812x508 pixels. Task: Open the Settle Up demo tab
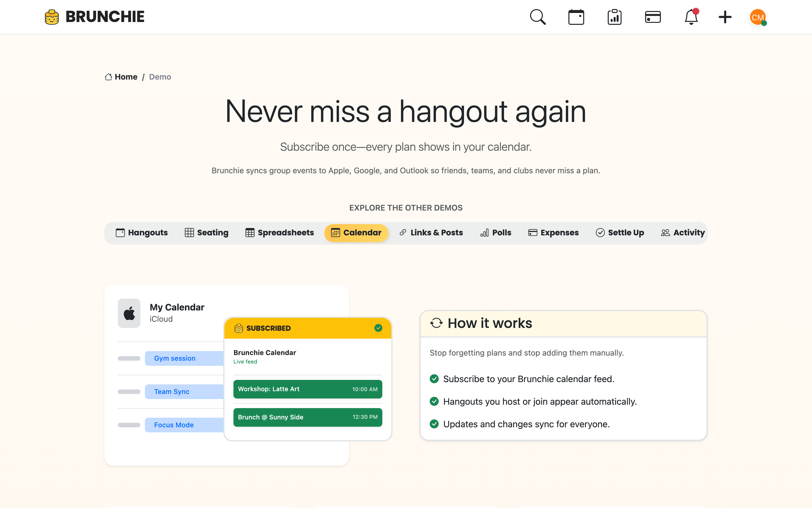point(620,233)
